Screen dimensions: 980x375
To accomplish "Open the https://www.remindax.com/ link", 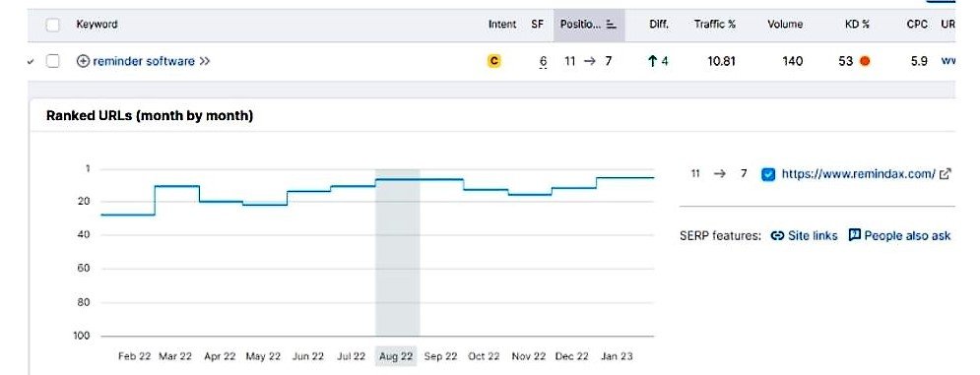I will 858,174.
